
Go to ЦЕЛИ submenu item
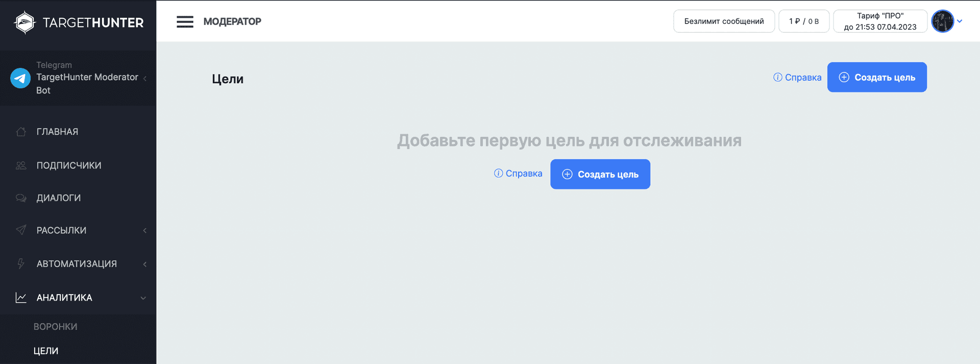46,351
